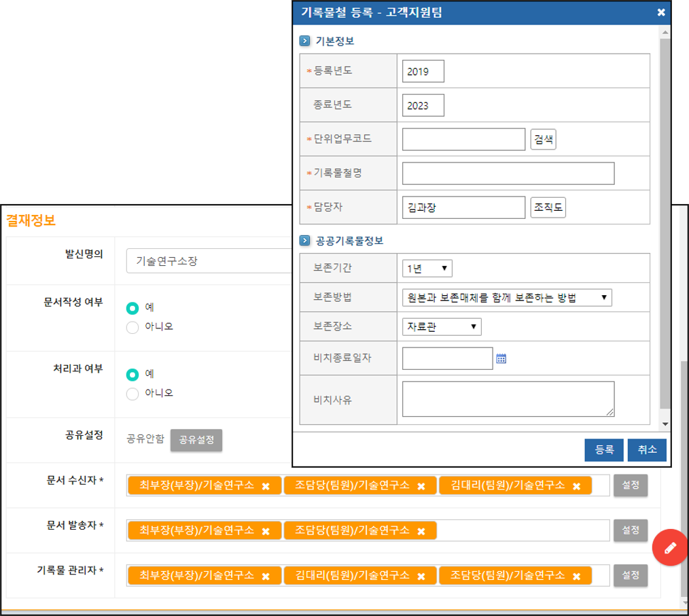The height and width of the screenshot is (616, 689).
Task: Click the 공공기록물정보 section arrow icon
Action: coord(305,241)
